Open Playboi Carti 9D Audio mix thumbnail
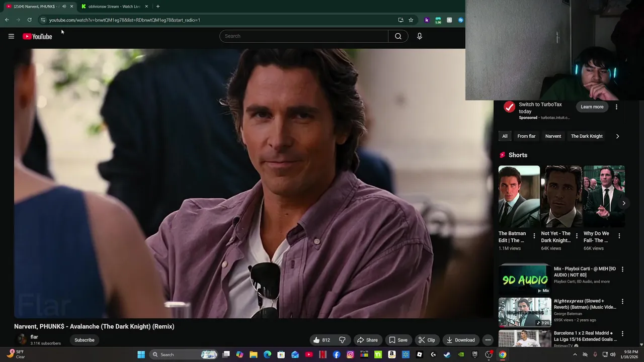The image size is (644, 362). point(525,279)
